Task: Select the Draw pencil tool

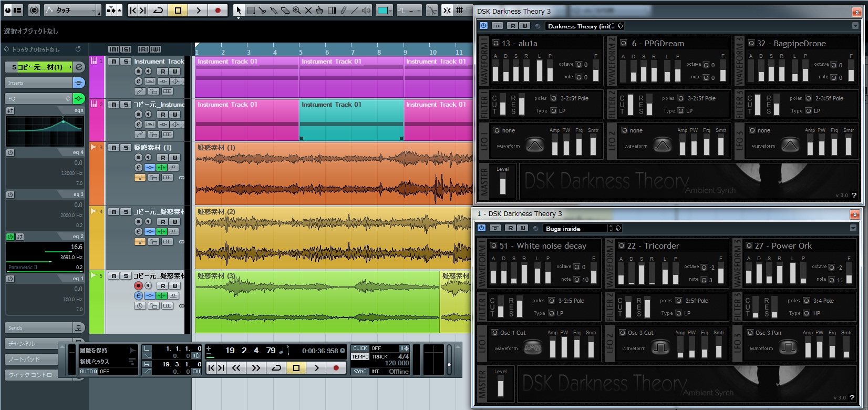Action: tap(343, 10)
